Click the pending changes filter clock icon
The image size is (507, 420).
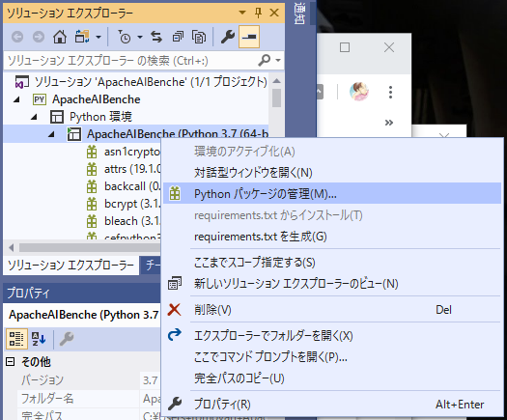[x=124, y=37]
